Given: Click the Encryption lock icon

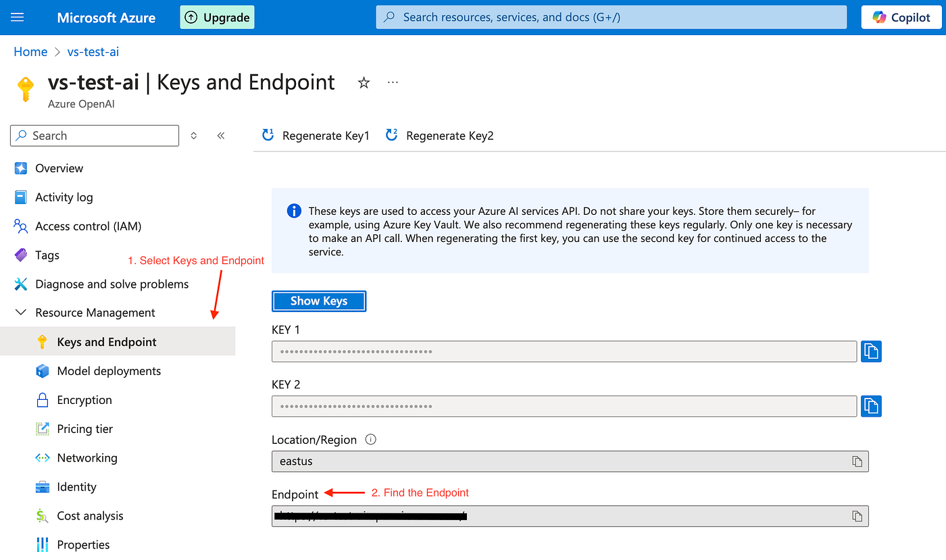Looking at the screenshot, I should pos(43,400).
